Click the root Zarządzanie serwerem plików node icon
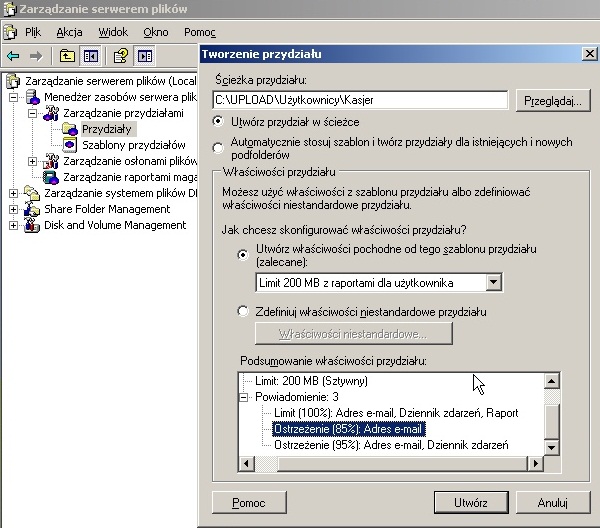The height and width of the screenshot is (528, 600). pyautogui.click(x=13, y=81)
